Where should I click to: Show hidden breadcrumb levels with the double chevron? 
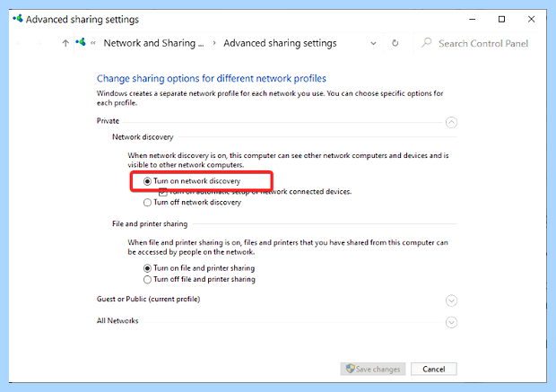pos(93,43)
